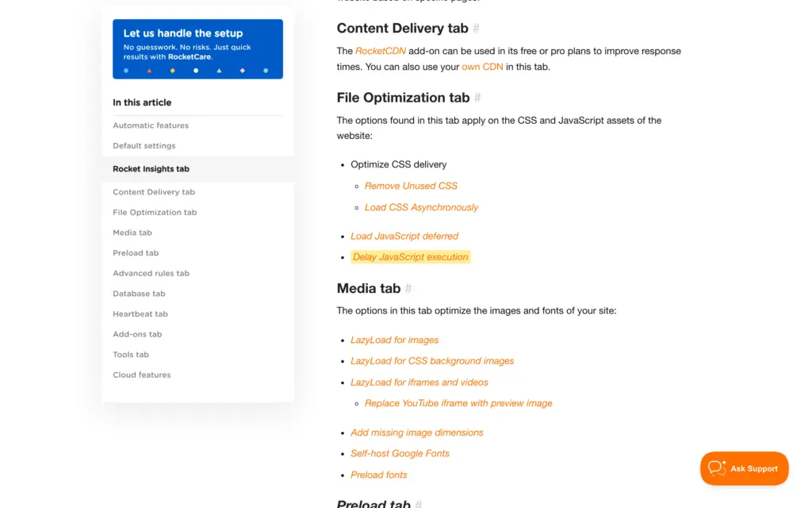Click the Content Delivery tab heading
Image resolution: width=812 pixels, height=508 pixels.
[x=402, y=28]
